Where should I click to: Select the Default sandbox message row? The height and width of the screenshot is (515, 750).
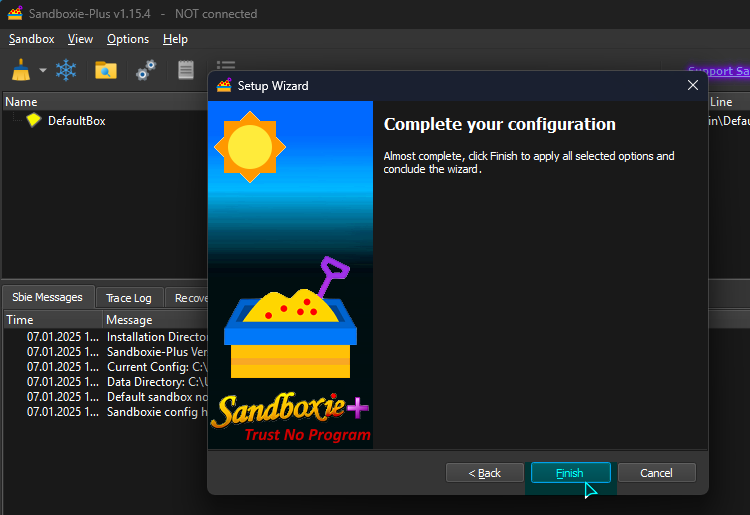pyautogui.click(x=106, y=397)
